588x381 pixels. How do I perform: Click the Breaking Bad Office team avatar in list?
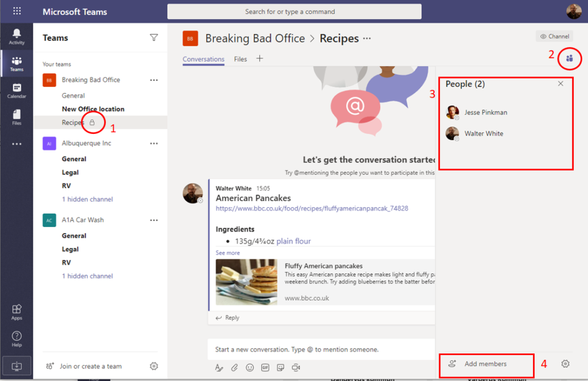coord(49,80)
